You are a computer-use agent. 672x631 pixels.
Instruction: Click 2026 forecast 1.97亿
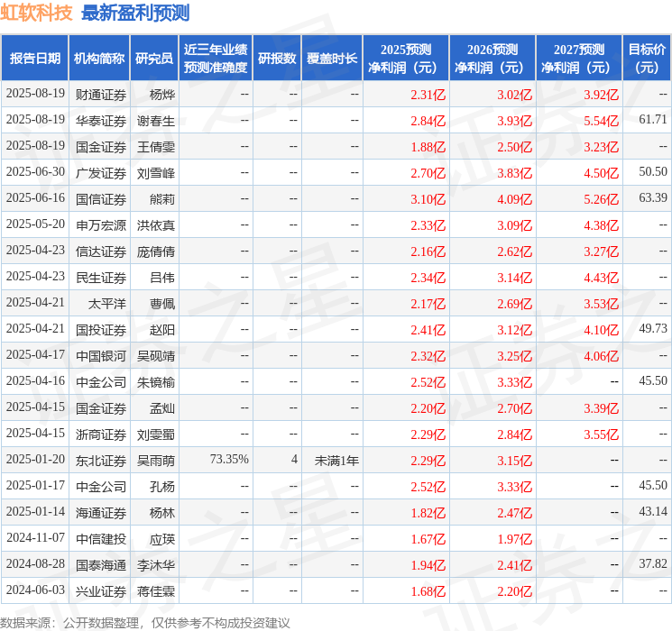(x=514, y=538)
